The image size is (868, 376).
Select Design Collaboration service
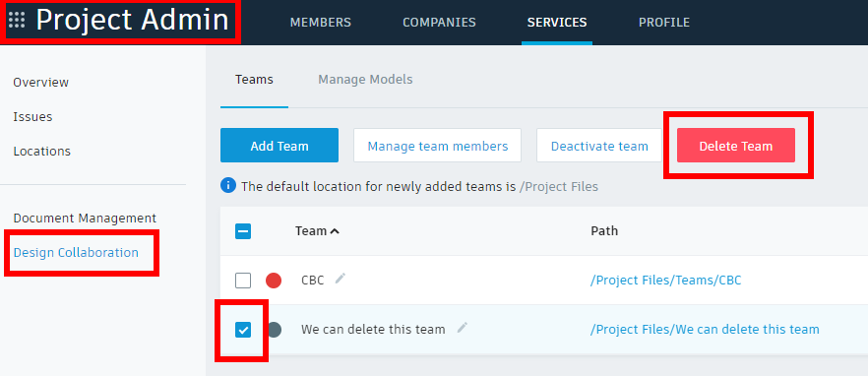point(76,253)
